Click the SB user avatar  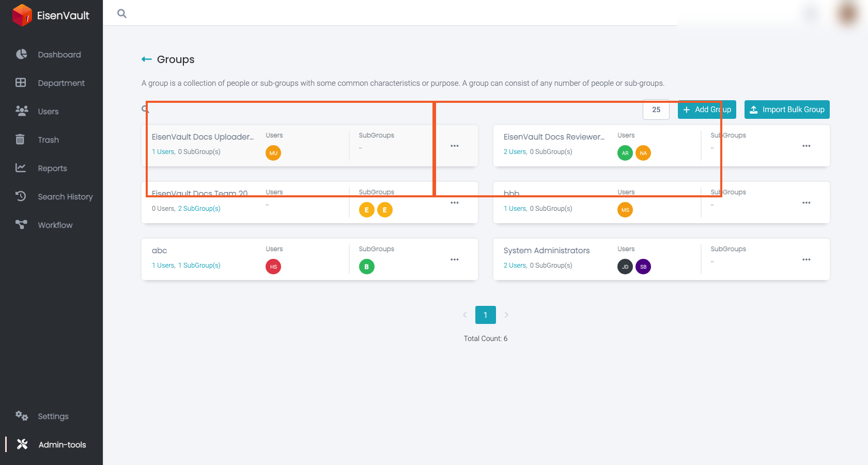pyautogui.click(x=643, y=267)
